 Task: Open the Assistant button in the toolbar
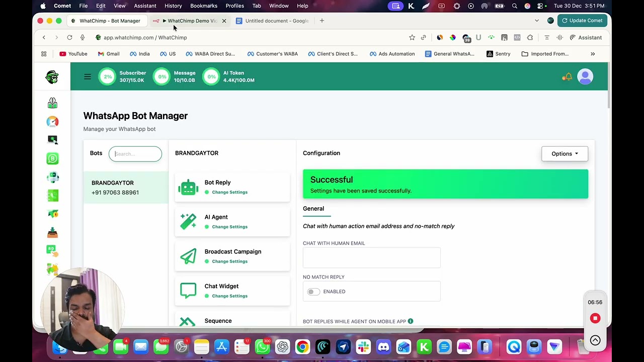click(586, 38)
